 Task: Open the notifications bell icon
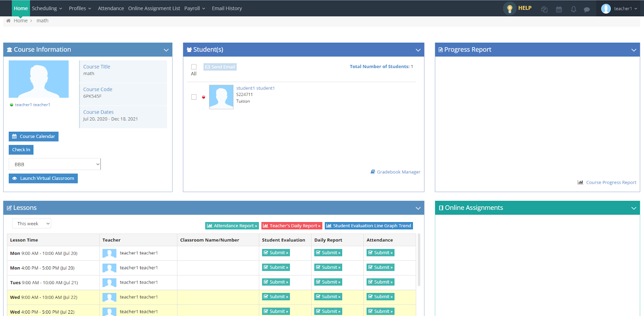point(574,9)
